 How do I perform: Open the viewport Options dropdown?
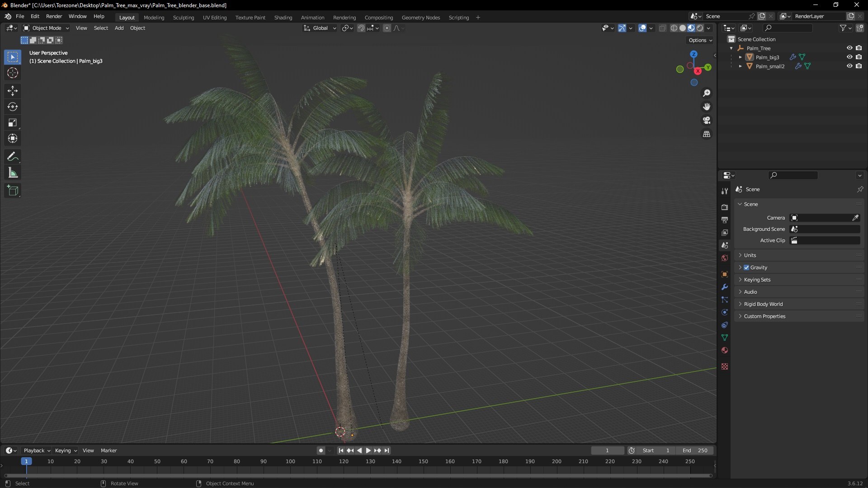point(700,40)
